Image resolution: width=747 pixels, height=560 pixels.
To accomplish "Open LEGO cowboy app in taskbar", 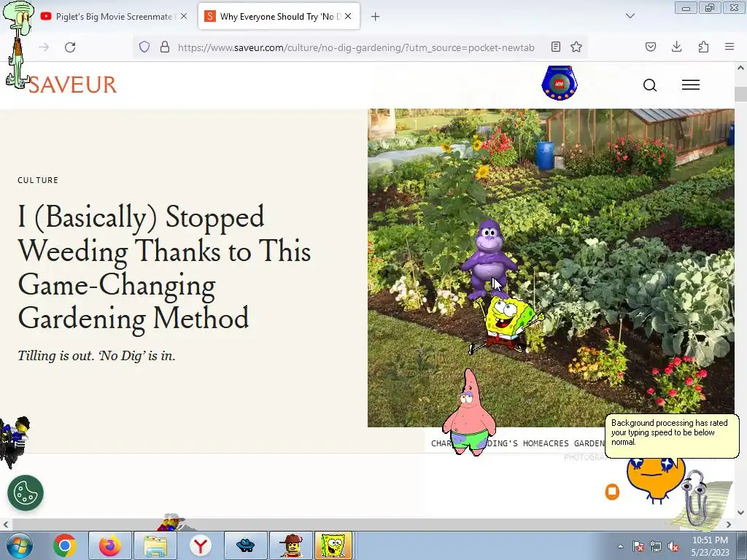I will (291, 545).
